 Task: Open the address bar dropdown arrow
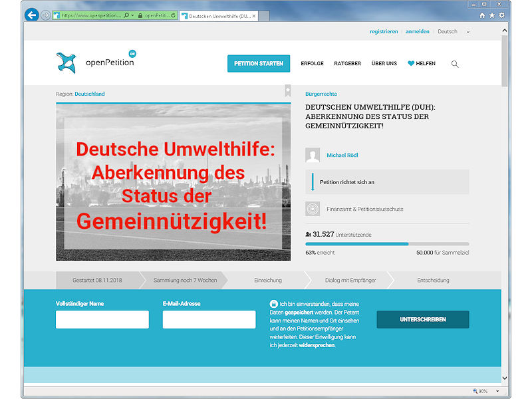click(132, 15)
